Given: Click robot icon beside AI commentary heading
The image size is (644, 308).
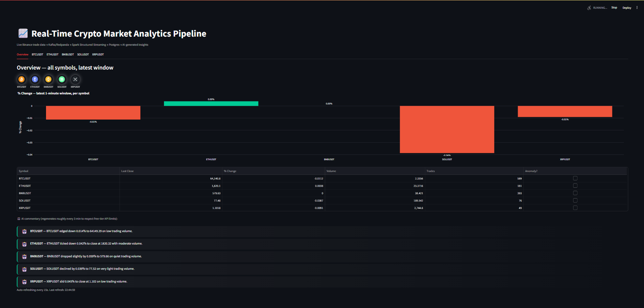Looking at the screenshot, I should pos(19,219).
